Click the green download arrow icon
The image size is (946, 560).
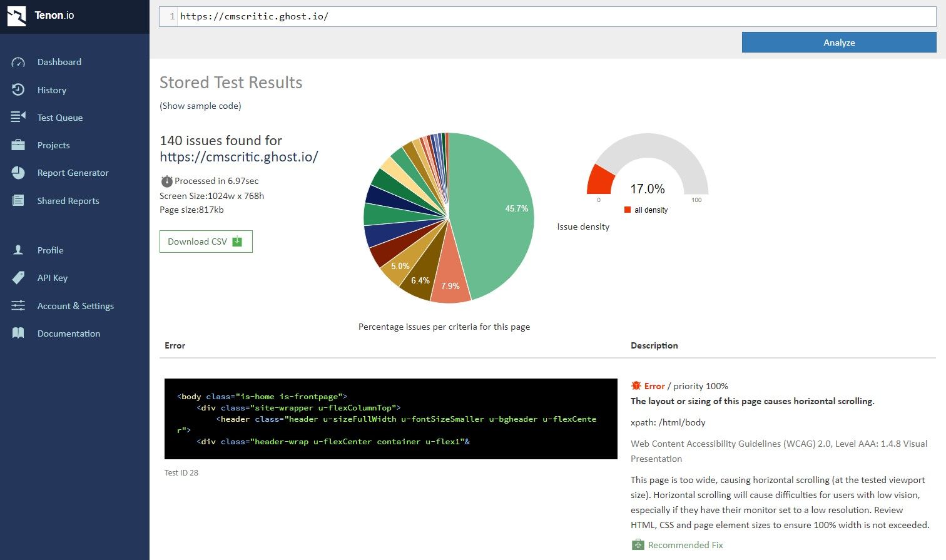[237, 242]
